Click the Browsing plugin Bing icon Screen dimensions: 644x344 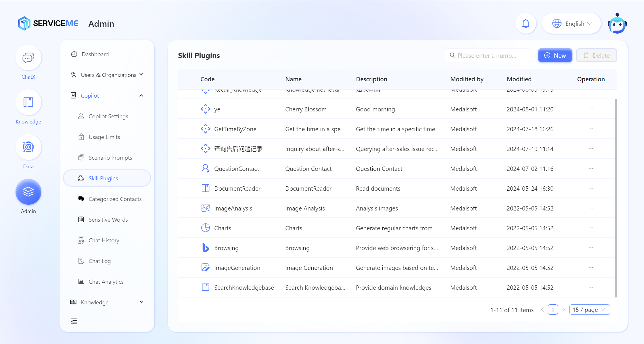tap(205, 248)
